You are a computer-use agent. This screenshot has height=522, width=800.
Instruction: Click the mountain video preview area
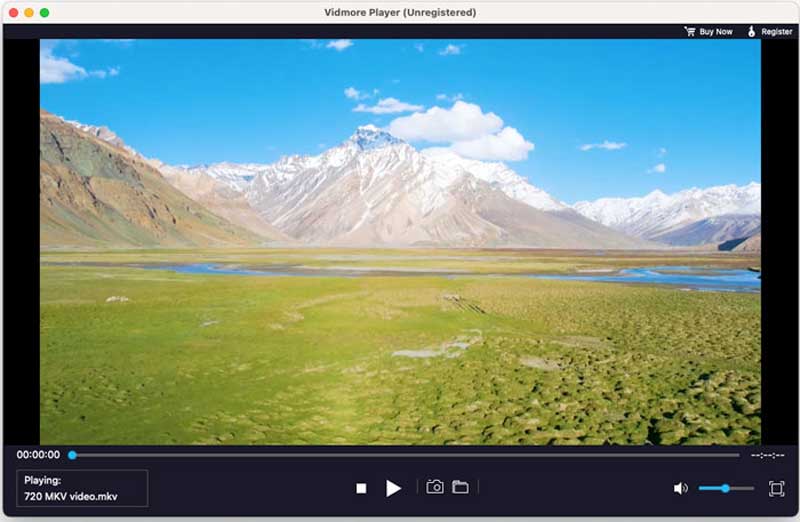(x=400, y=240)
